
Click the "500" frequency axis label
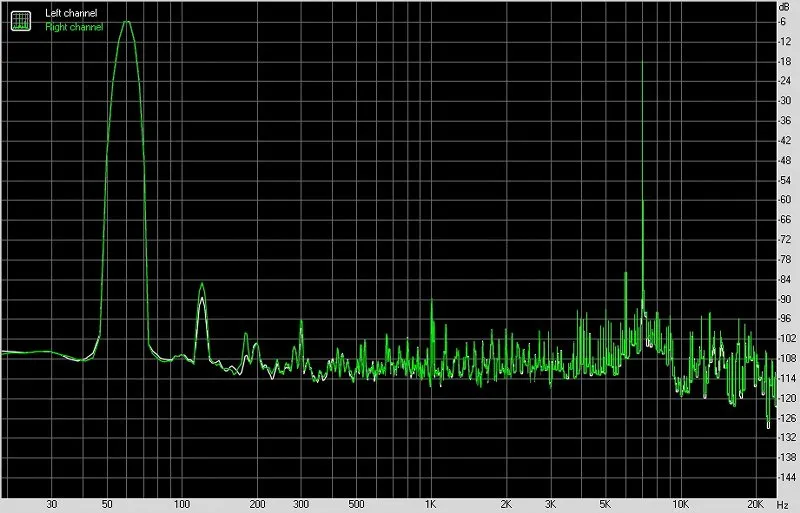click(356, 505)
